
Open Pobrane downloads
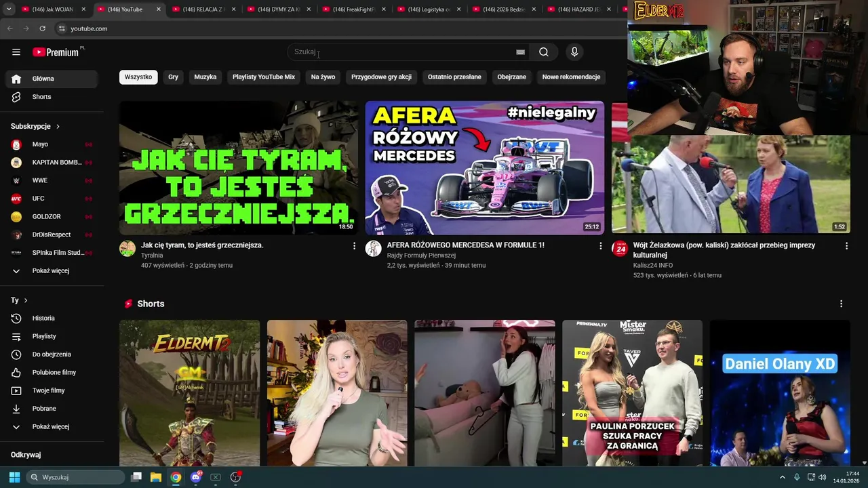tap(53, 409)
